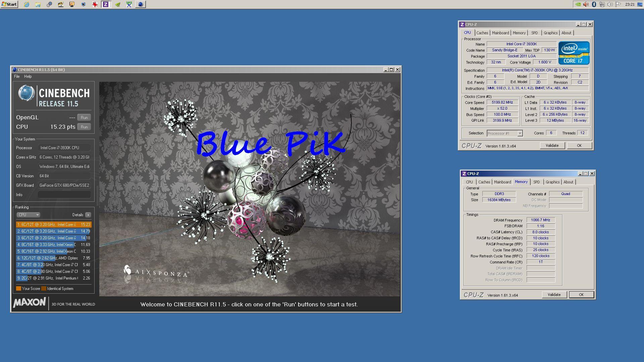Select ranking row 7 scoring 5.48
This screenshot has height=362, width=644.
tap(54, 265)
